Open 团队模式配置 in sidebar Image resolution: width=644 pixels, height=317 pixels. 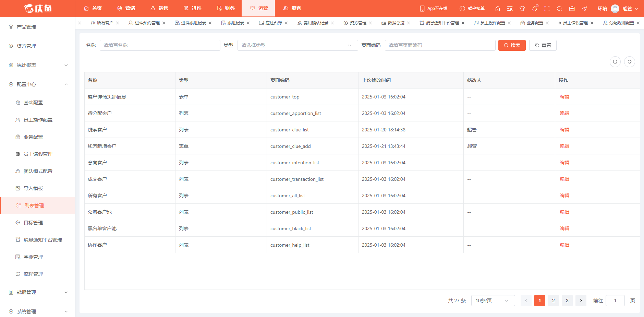(38, 171)
